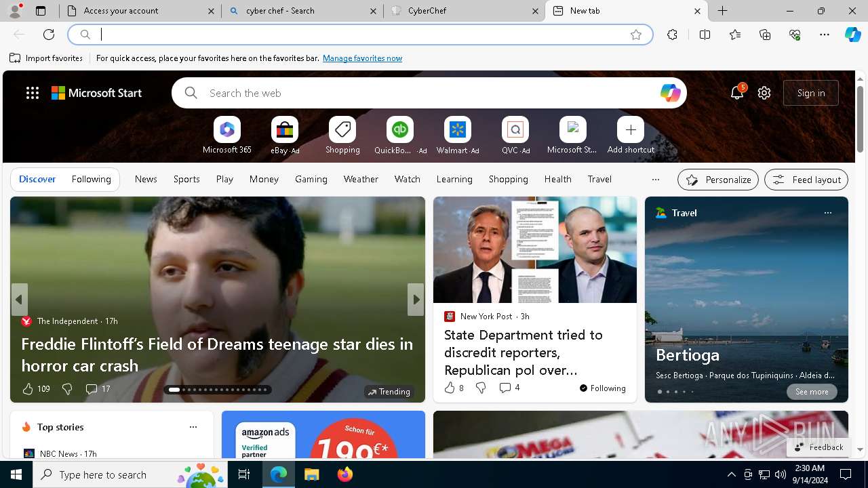Open page settings gear icon

tap(764, 93)
